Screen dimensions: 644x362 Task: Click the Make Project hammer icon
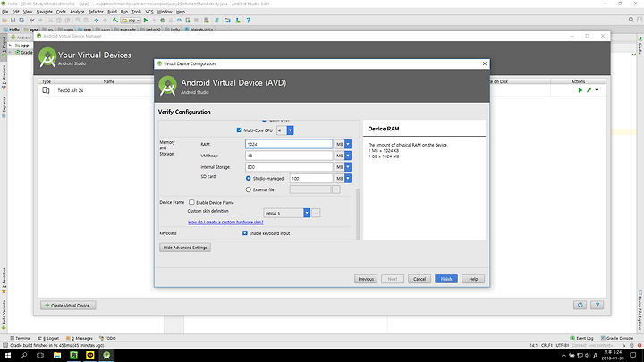point(115,20)
